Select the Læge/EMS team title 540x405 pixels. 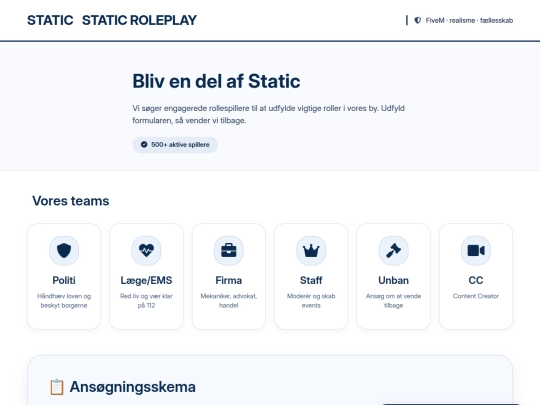[x=146, y=280]
